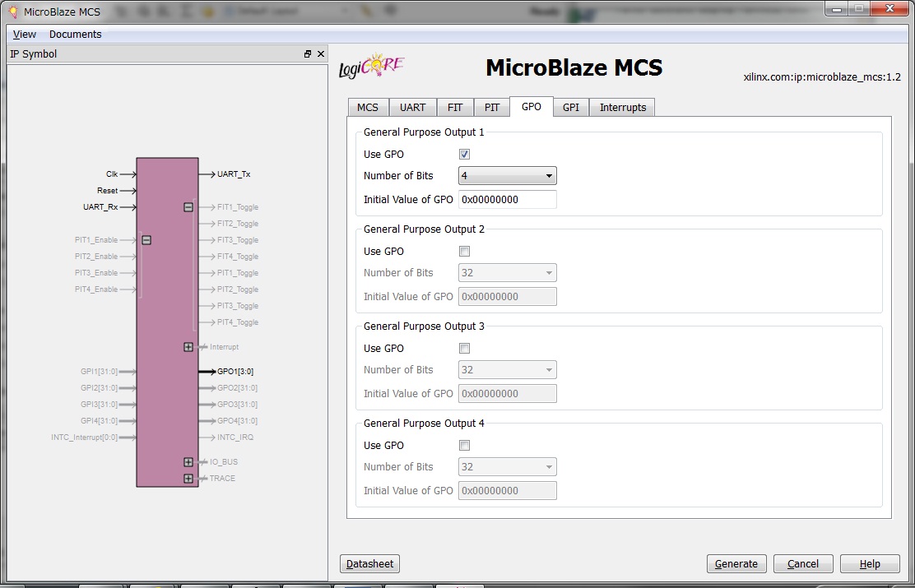Cancel the IP configuration
915x588 pixels.
[x=803, y=564]
